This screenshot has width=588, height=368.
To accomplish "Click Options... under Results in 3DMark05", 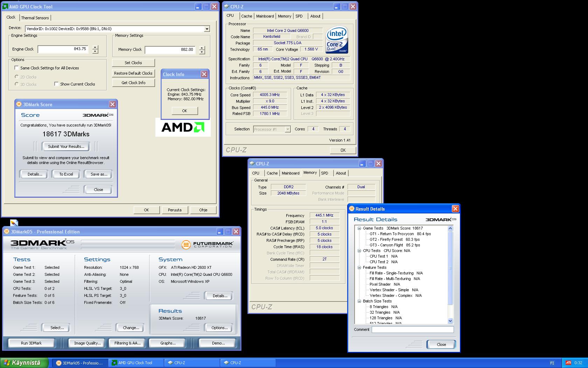I will (219, 328).
